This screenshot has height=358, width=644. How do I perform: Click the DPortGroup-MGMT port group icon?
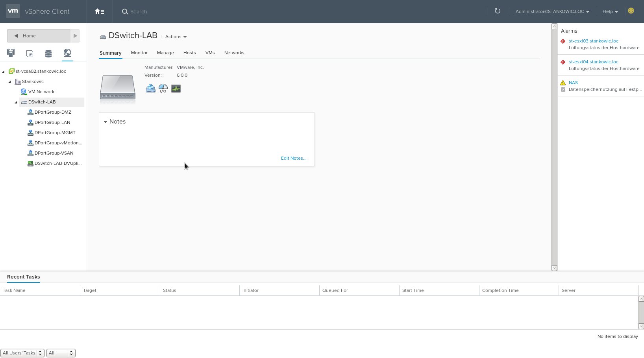pyautogui.click(x=30, y=133)
